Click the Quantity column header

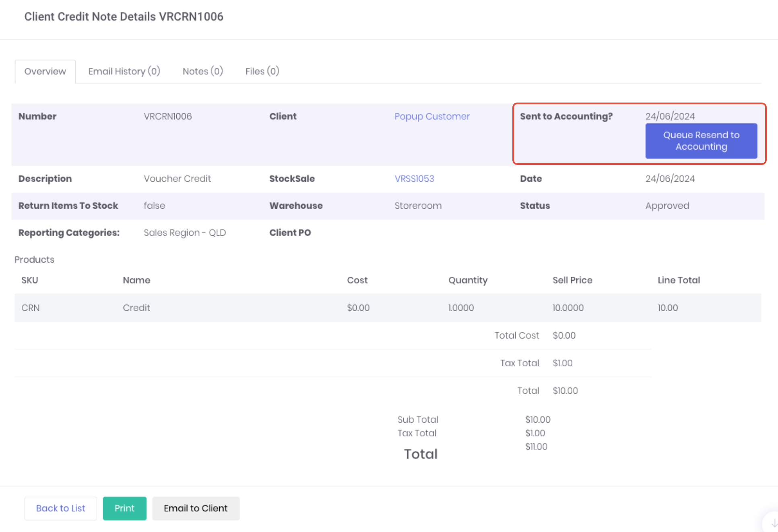point(468,280)
